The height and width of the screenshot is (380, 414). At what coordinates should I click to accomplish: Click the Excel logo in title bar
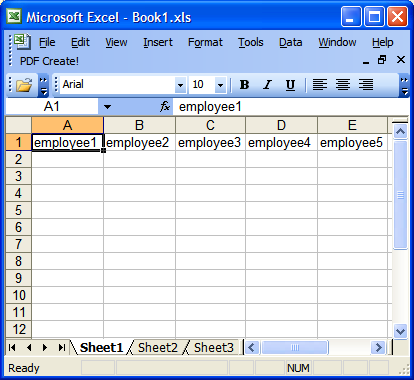14,16
